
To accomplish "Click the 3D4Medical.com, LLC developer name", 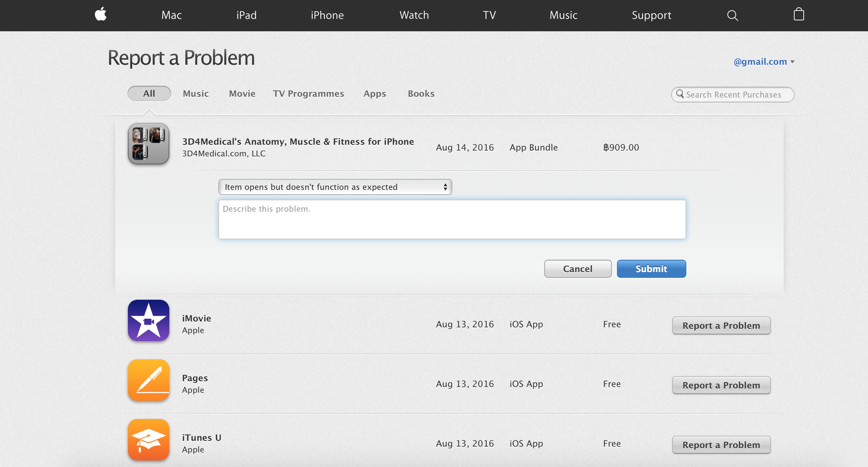I will click(x=224, y=153).
